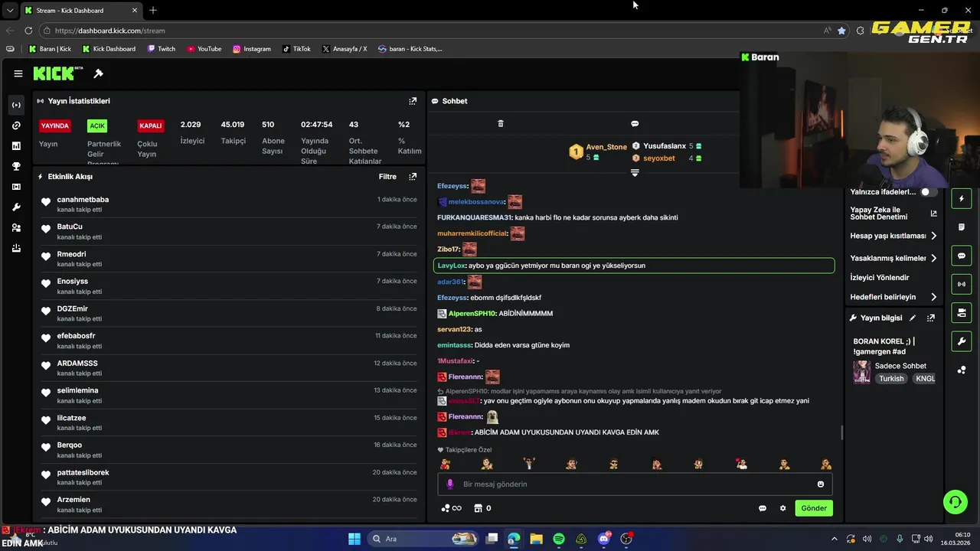Pop out the Etkinlik Akışı panel
The width and height of the screenshot is (980, 551).
tap(413, 177)
